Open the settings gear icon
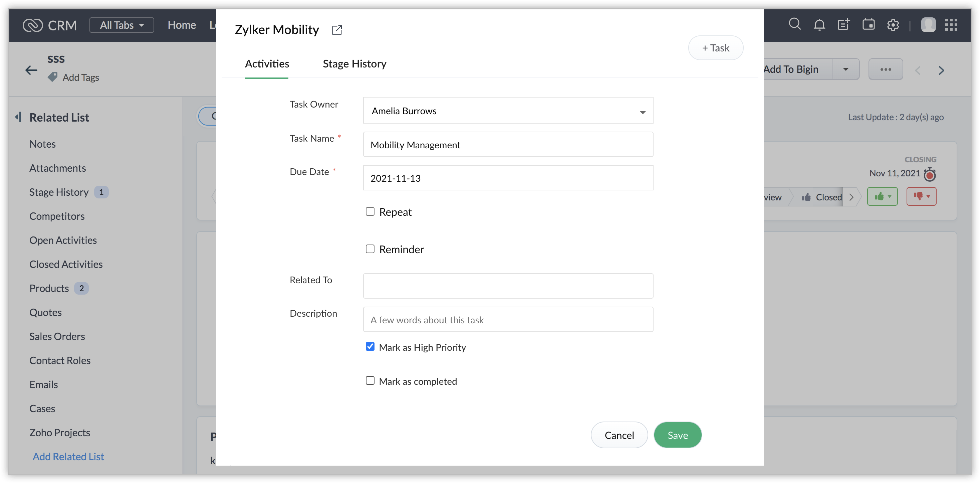The image size is (980, 483). 893,25
